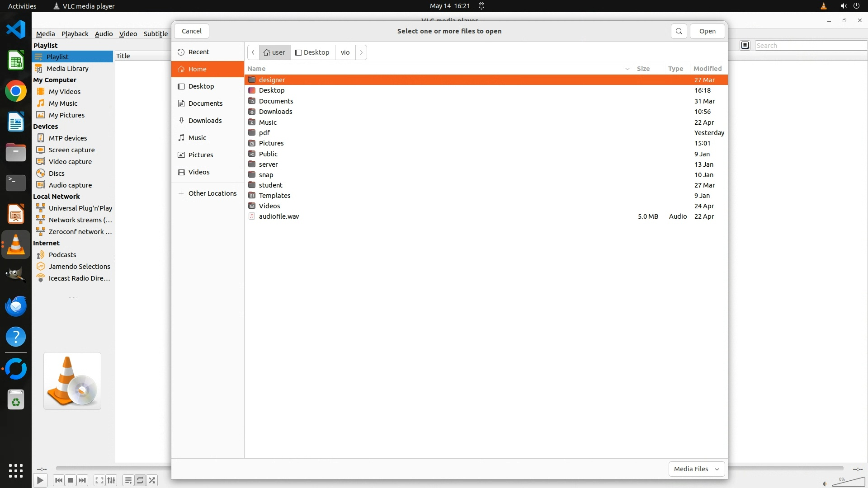Click the Name column sort arrow
868x488 pixels.
pos(627,69)
